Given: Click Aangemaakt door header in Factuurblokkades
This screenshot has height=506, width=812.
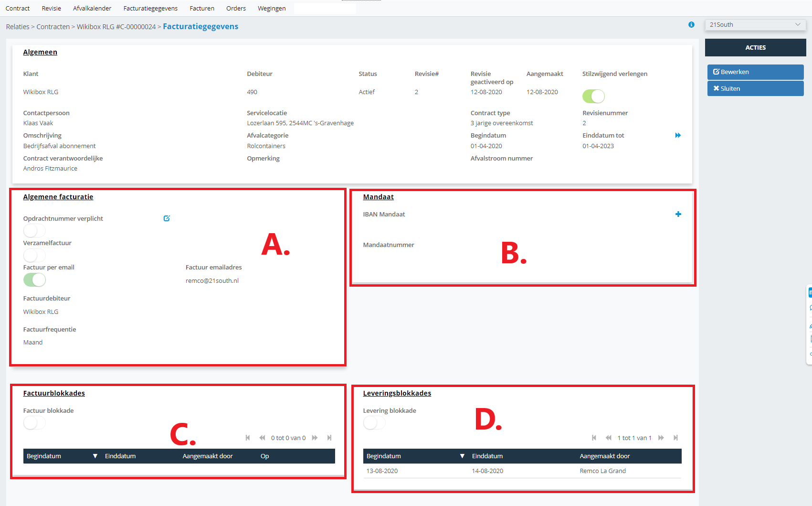Looking at the screenshot, I should pos(208,456).
